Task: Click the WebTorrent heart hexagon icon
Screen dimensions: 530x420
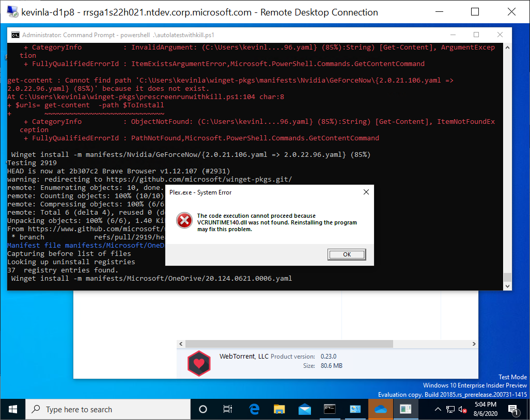Action: tap(199, 363)
